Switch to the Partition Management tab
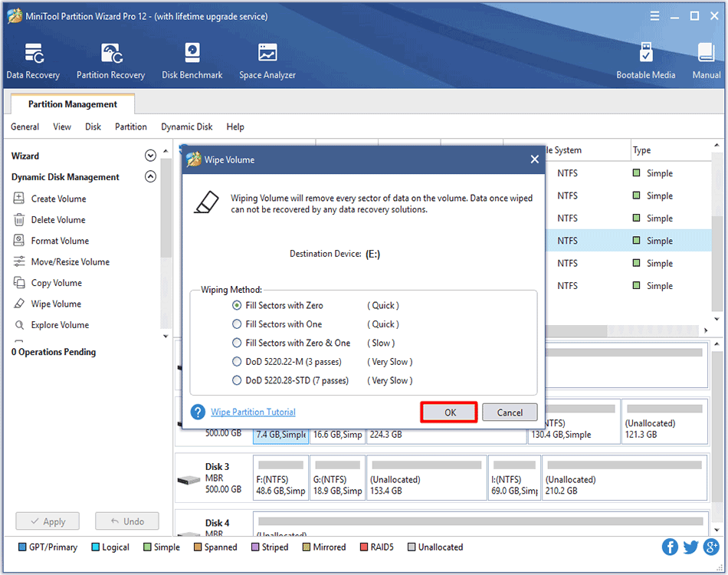This screenshot has width=728, height=575. coord(71,103)
